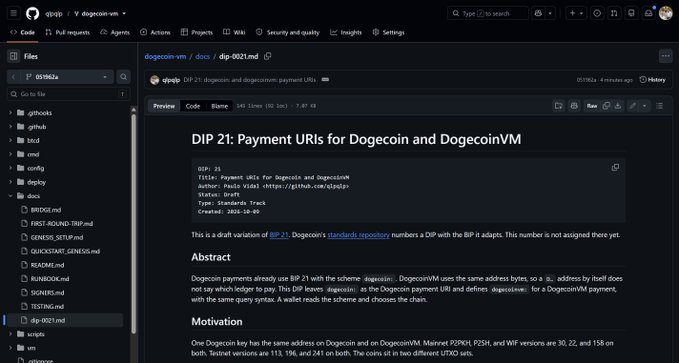
Task: Expand the vm folder
Action: (x=10, y=348)
